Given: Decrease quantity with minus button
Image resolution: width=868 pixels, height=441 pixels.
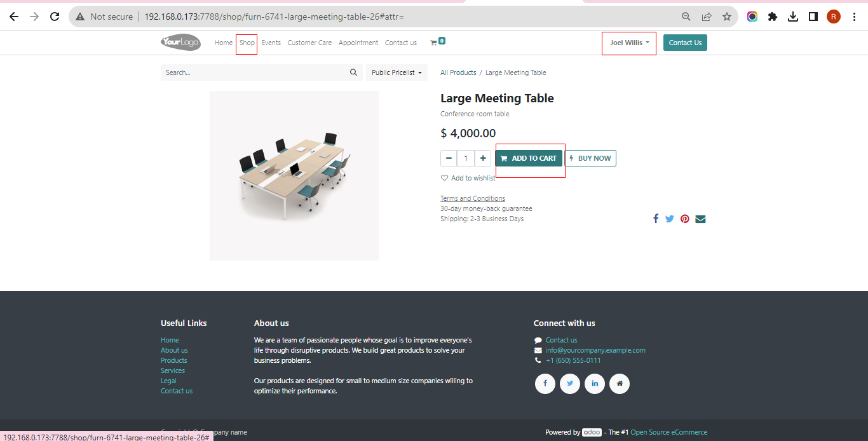Looking at the screenshot, I should tap(449, 158).
